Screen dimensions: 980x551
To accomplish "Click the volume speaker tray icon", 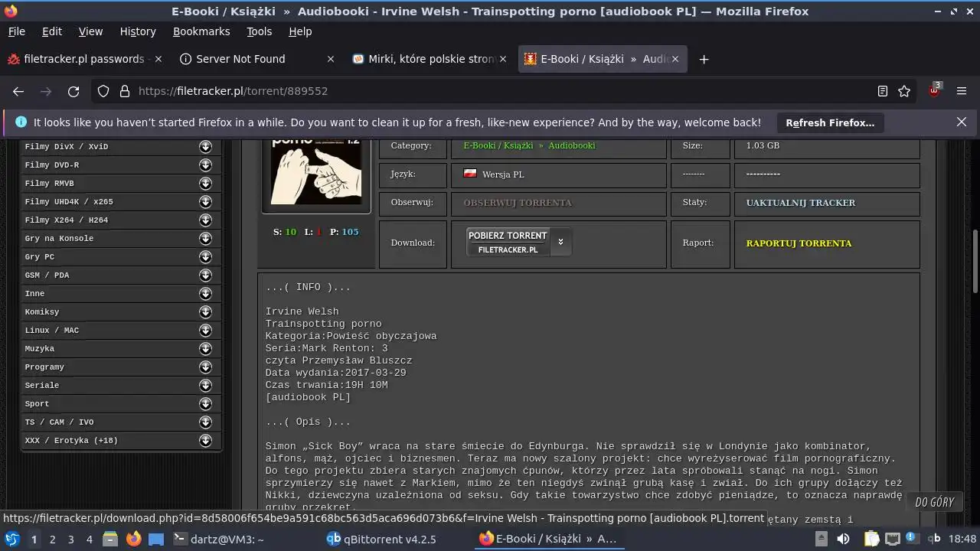I will point(843,539).
